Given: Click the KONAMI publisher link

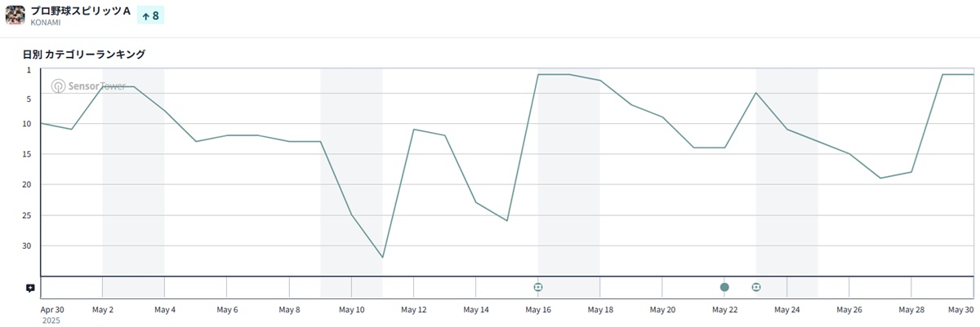Looking at the screenshot, I should 47,24.
